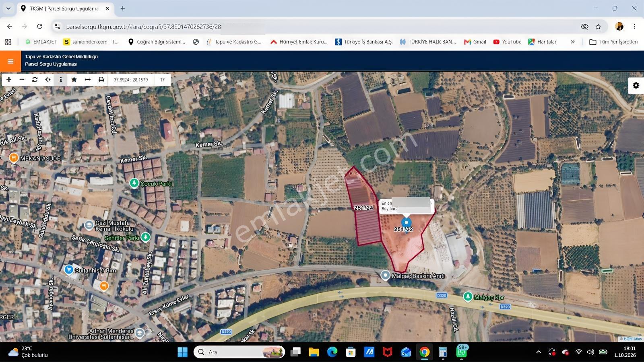This screenshot has width=644, height=362.
Task: Click the zoom level value 17
Action: coord(162,80)
